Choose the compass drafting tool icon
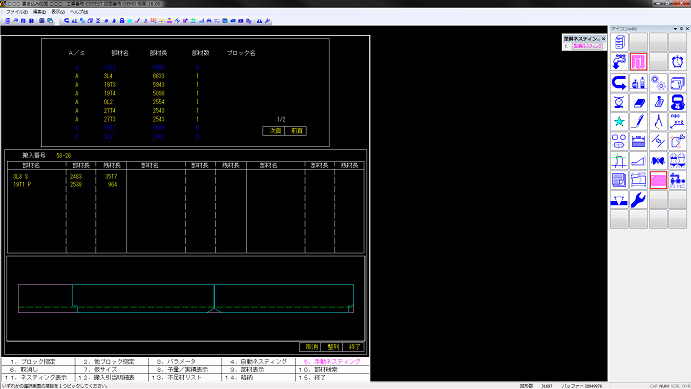This screenshot has width=691, height=389. pyautogui.click(x=658, y=122)
